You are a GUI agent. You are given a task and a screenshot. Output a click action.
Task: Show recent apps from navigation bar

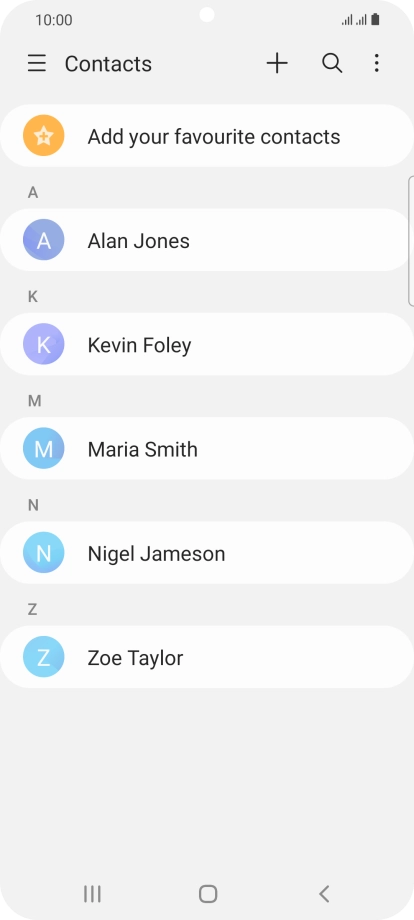point(92,894)
